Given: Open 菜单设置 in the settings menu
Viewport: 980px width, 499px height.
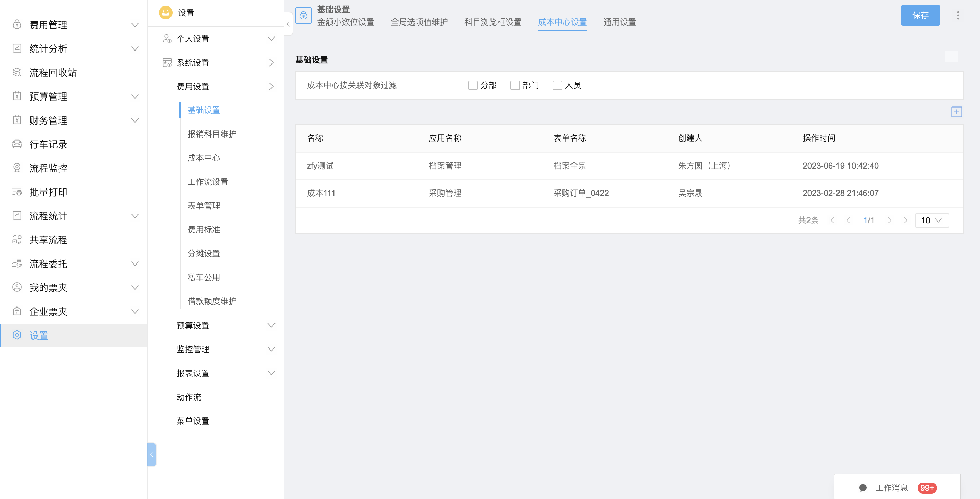Looking at the screenshot, I should [x=193, y=421].
